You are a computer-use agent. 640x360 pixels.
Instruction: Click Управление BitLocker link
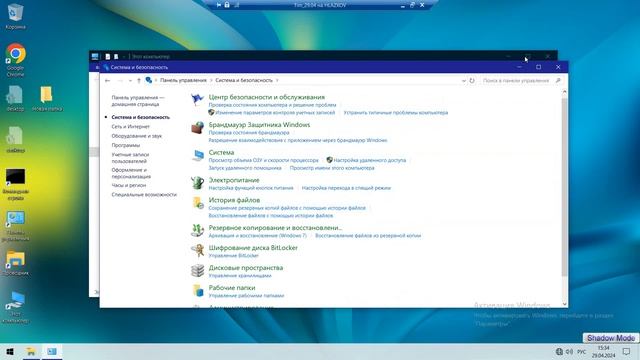(233, 256)
